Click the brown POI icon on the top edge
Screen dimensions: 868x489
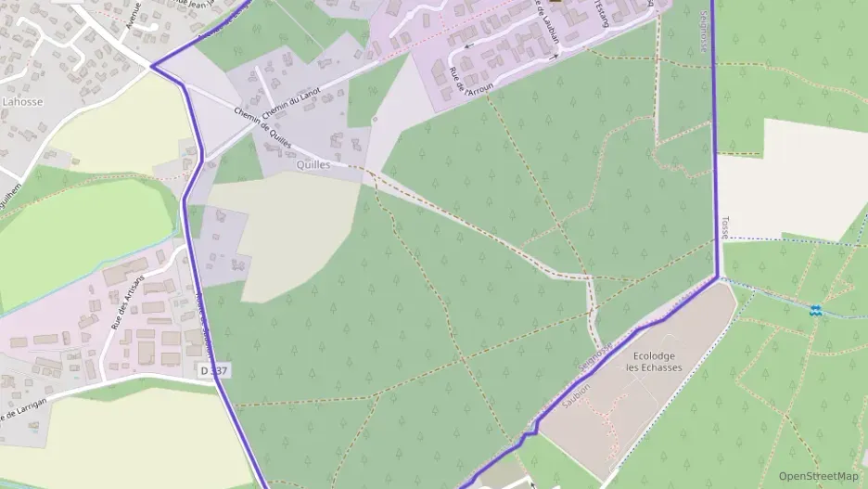[x=555, y=1]
